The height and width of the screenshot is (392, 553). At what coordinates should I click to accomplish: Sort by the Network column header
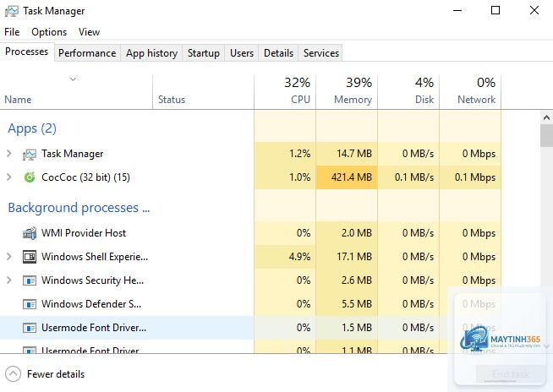(x=470, y=91)
